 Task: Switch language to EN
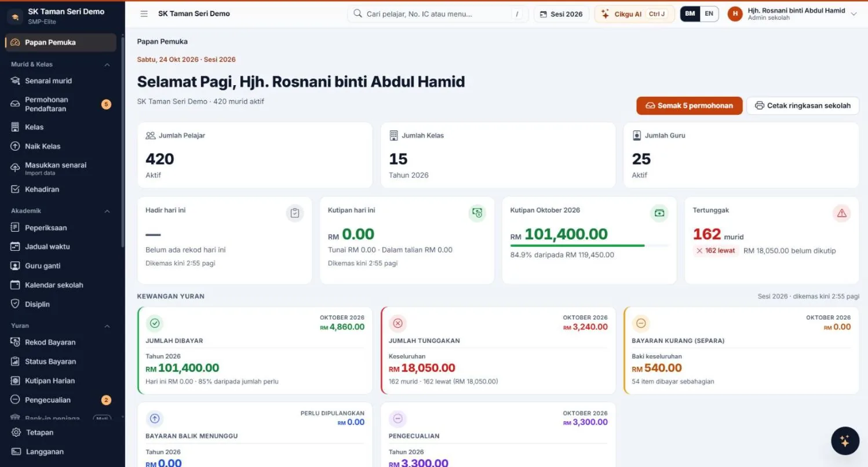click(709, 14)
